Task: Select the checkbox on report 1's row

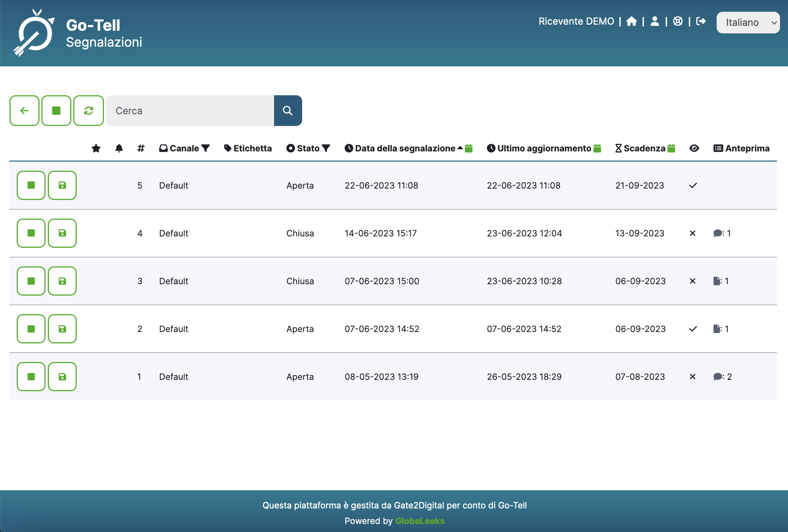Action: click(31, 376)
